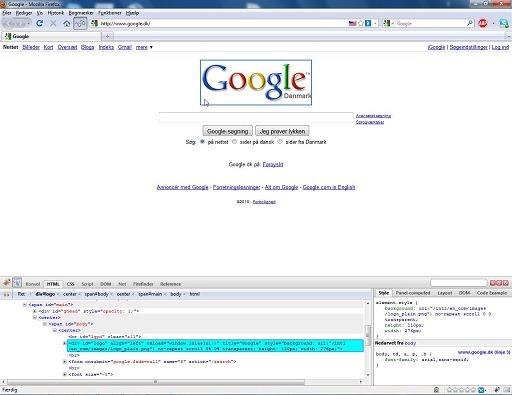Click the bookmark star in address bar

[x=360, y=23]
